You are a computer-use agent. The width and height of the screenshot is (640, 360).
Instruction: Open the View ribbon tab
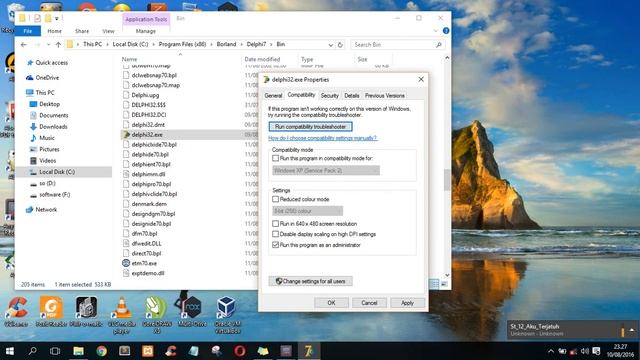(108, 31)
